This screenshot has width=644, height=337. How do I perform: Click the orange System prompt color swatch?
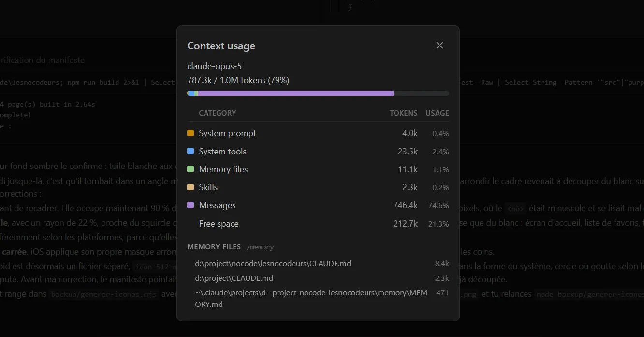click(190, 133)
